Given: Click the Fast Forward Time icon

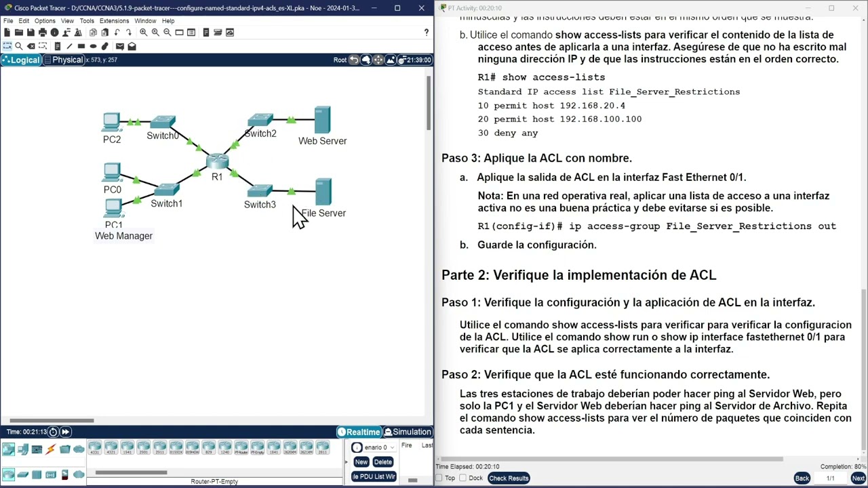Looking at the screenshot, I should click(65, 432).
